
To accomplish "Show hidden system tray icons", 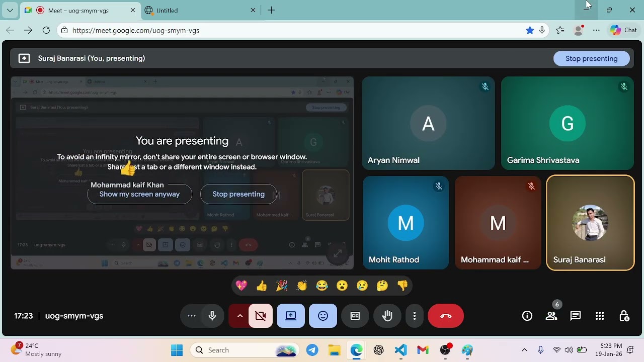I will [524, 350].
